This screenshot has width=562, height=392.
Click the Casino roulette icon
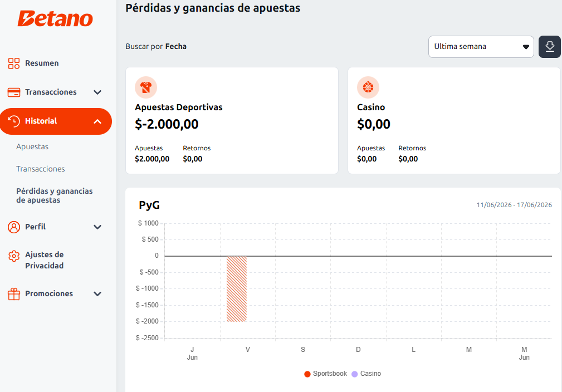coord(368,87)
